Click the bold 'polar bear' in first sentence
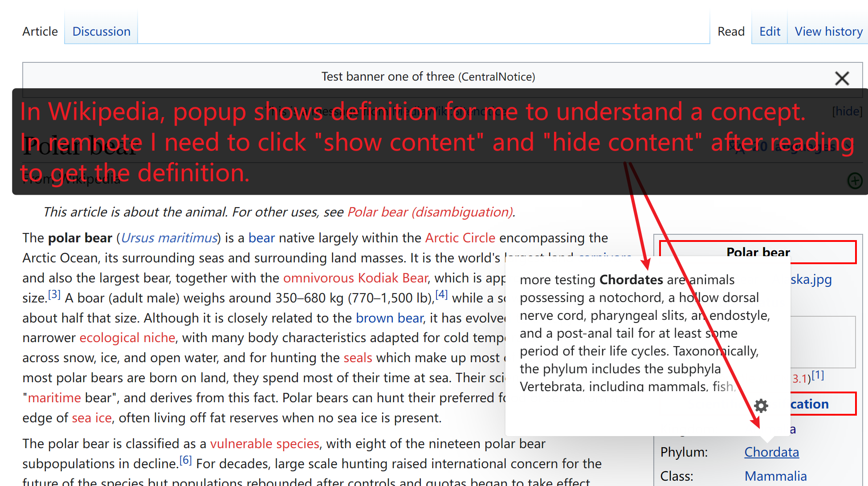 (80, 238)
